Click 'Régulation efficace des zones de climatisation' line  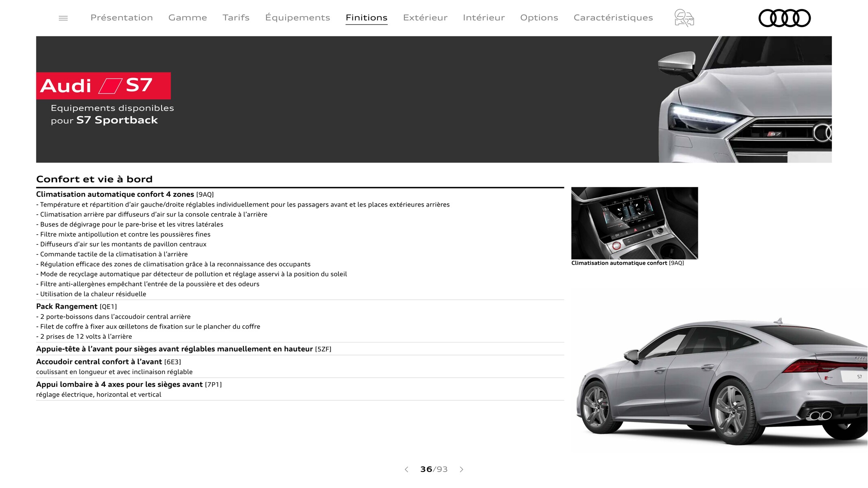(x=173, y=264)
